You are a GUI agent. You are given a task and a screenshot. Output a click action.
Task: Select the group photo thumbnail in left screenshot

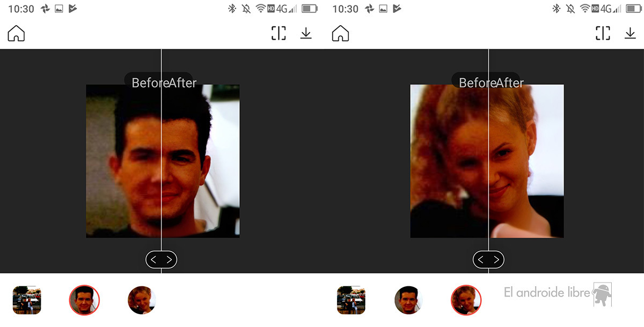27,300
